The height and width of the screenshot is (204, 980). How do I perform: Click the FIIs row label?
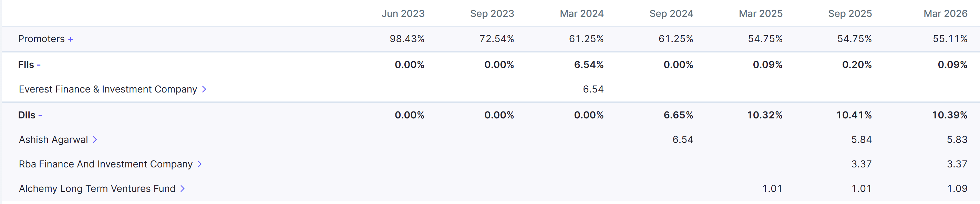pos(26,65)
